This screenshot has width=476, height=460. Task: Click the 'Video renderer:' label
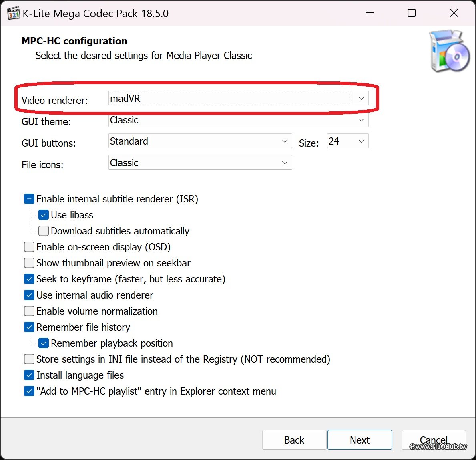click(x=54, y=100)
